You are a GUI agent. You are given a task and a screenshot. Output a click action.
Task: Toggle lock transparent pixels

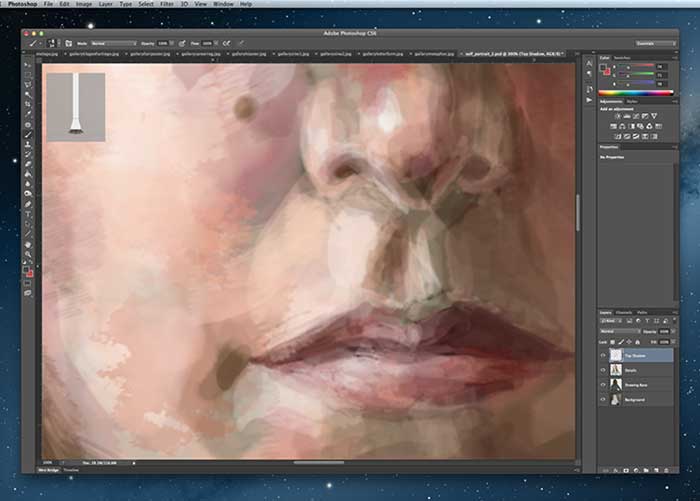[x=612, y=342]
